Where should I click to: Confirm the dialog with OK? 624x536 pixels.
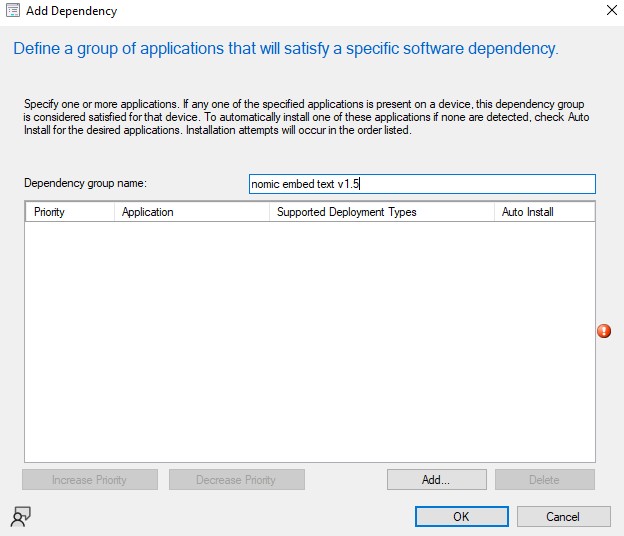[460, 517]
